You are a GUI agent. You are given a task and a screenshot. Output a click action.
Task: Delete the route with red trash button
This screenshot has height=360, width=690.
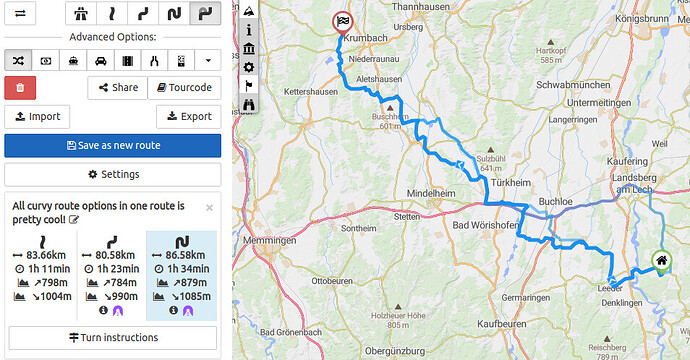20,88
